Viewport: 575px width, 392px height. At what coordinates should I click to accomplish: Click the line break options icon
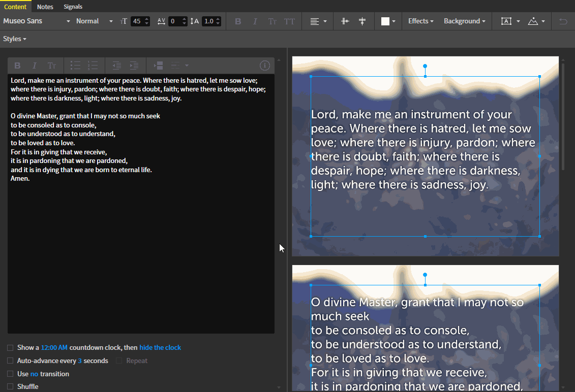click(x=175, y=66)
